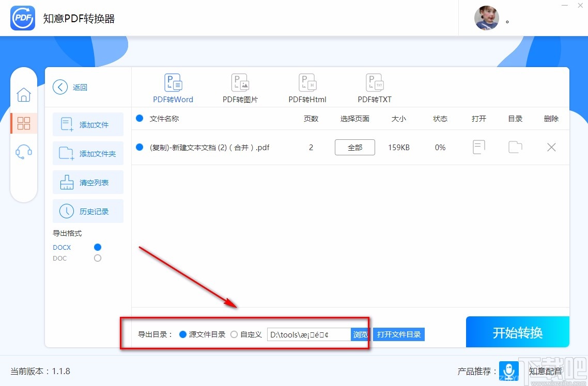Select the PDF转Word conversion mode
The height and width of the screenshot is (386, 588).
[x=173, y=88]
